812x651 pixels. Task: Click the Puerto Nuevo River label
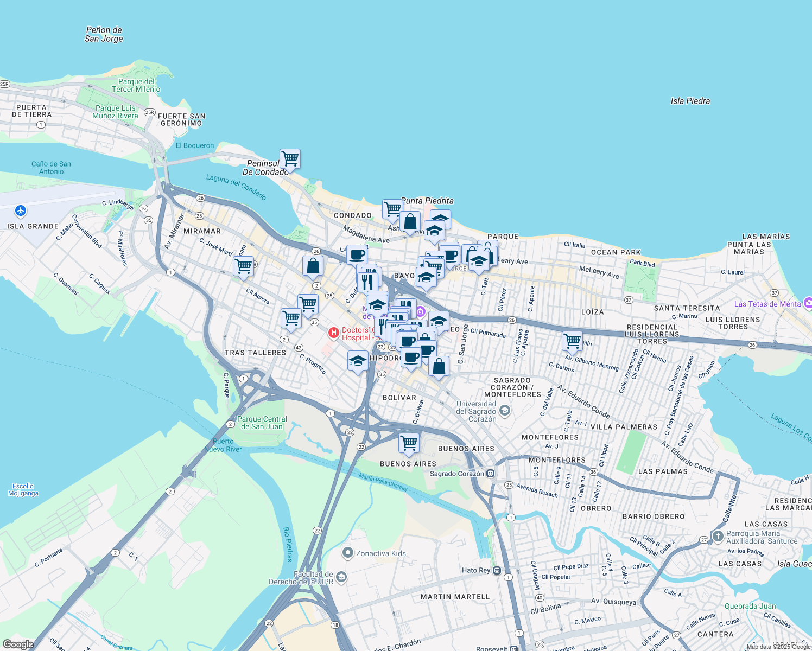pos(223,445)
